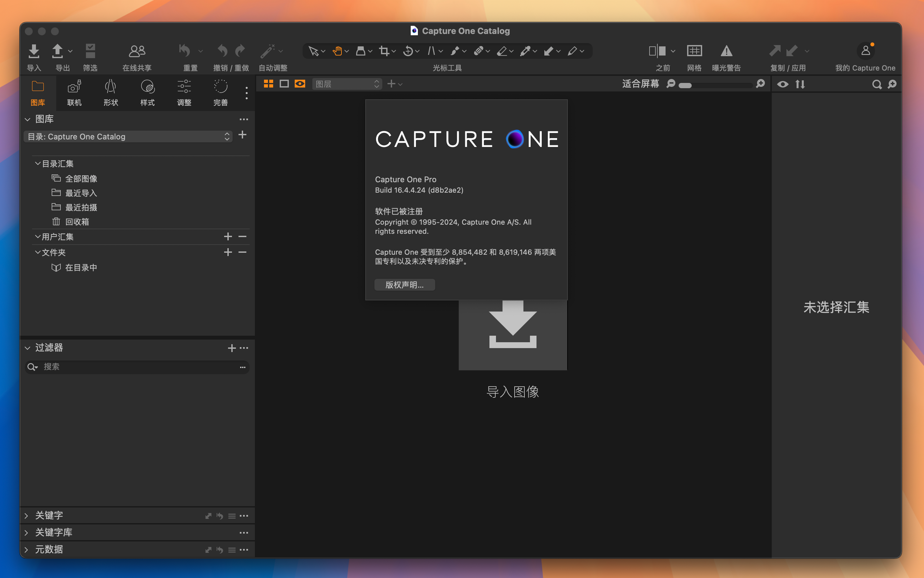The height and width of the screenshot is (578, 924).
Task: Click zoom in magnifier in viewer
Action: point(760,84)
